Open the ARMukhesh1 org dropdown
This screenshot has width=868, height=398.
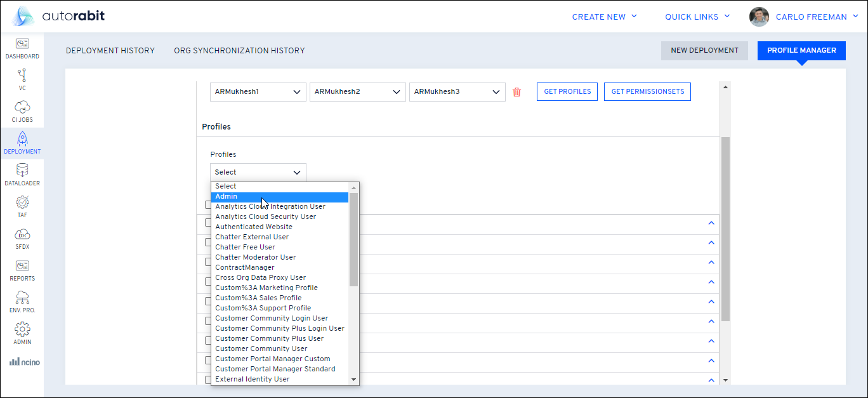pyautogui.click(x=258, y=92)
